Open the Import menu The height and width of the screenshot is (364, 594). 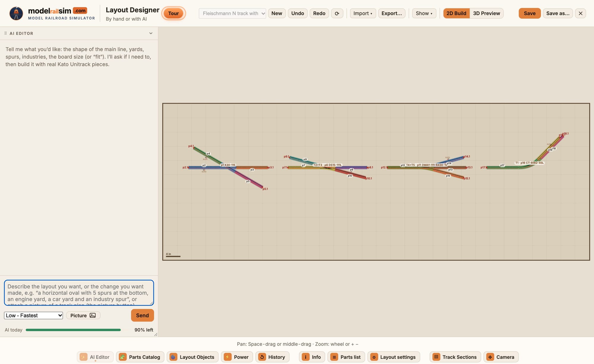pos(363,13)
